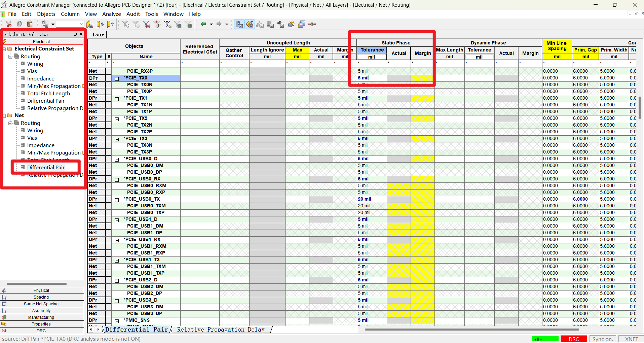Click the last filter funnel icon
This screenshot has height=343, width=644.
[x=188, y=24]
